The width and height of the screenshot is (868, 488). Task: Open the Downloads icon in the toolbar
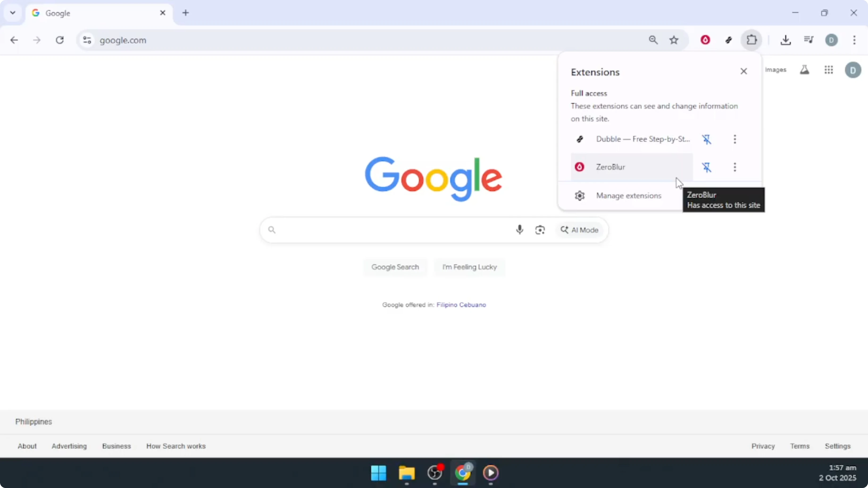(786, 40)
